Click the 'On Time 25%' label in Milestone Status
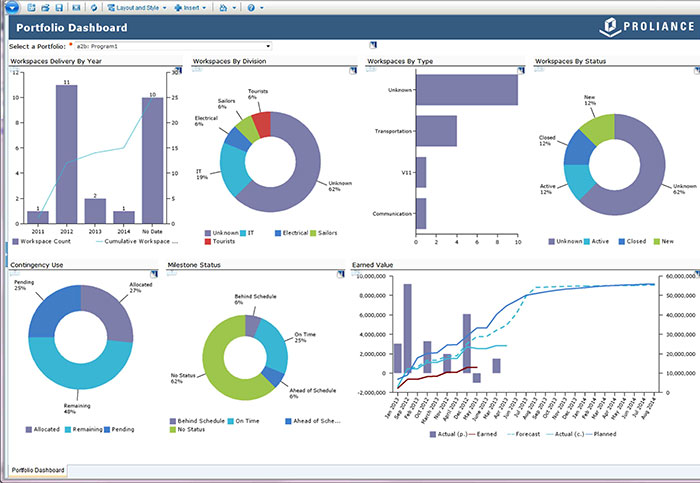The image size is (700, 483). click(x=305, y=337)
